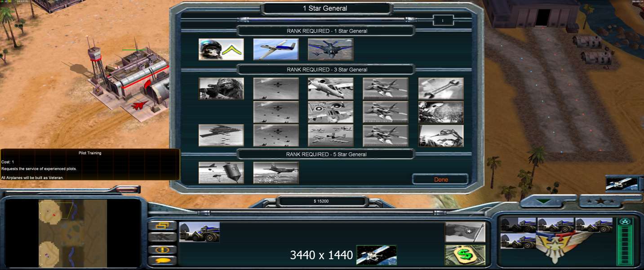Screen dimensions: 644x270
Task: Click the "Pilot Training" tooltip title
Action: point(90,153)
